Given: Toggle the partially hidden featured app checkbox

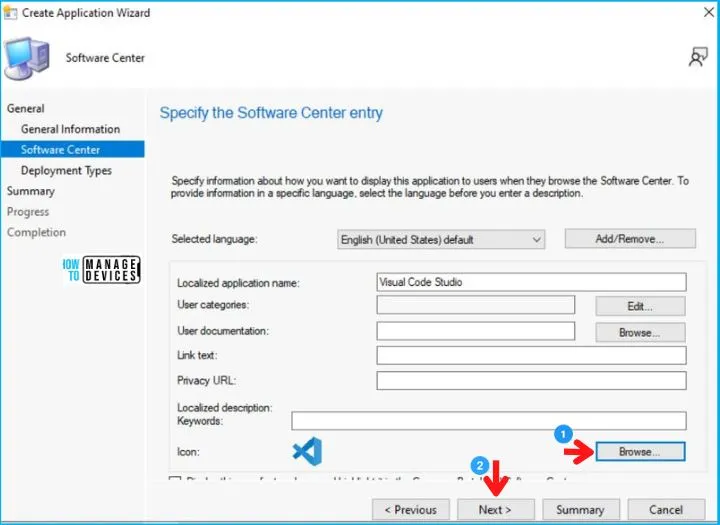Looking at the screenshot, I should (x=174, y=480).
